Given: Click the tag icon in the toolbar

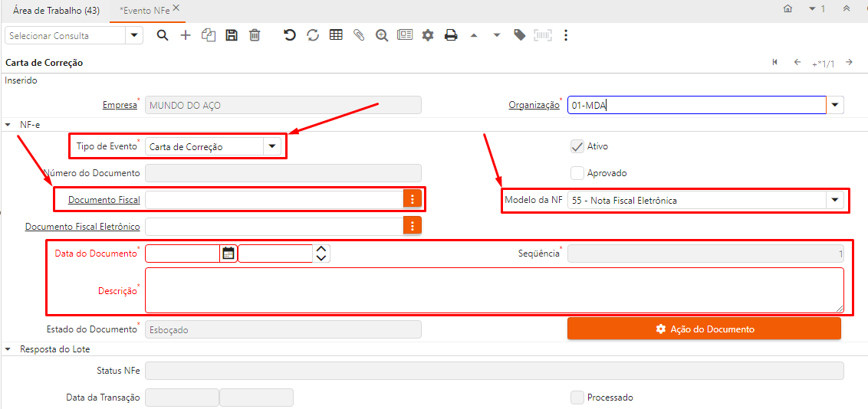Looking at the screenshot, I should click(519, 35).
